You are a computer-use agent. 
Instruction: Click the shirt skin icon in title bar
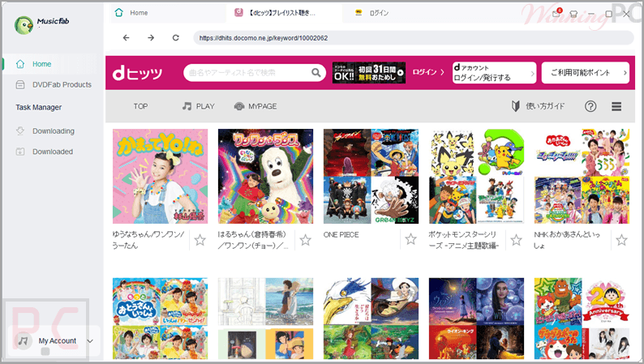pos(573,14)
